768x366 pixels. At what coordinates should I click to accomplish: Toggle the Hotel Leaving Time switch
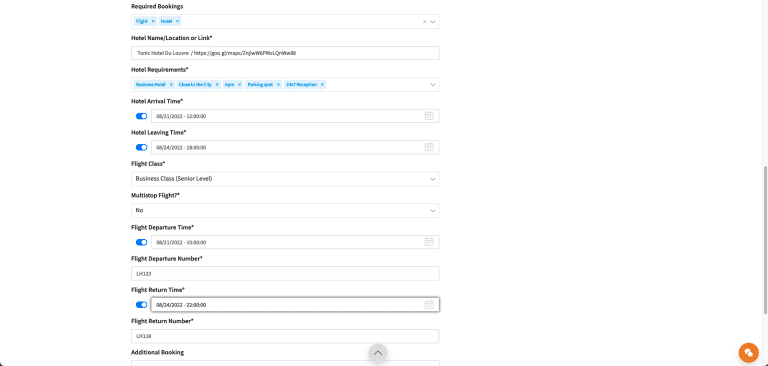point(142,147)
